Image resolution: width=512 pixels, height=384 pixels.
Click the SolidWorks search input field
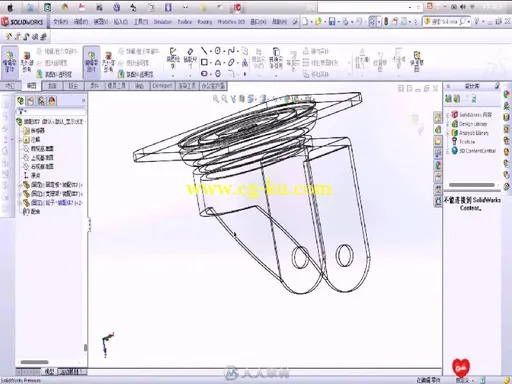[x=448, y=22]
